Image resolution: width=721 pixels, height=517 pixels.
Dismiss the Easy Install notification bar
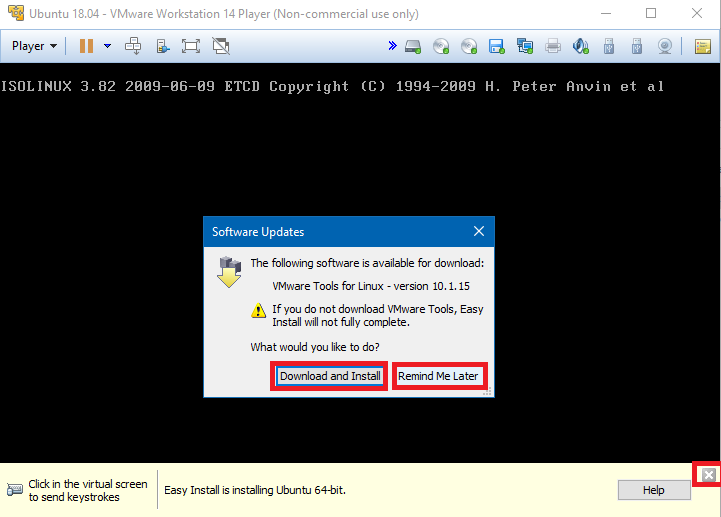click(709, 475)
